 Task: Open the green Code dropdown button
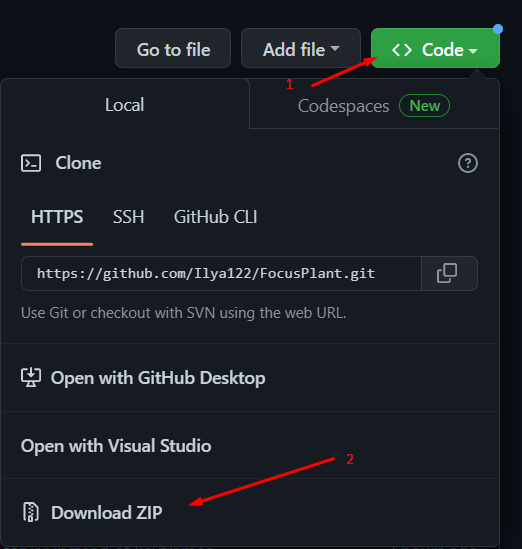tap(435, 48)
